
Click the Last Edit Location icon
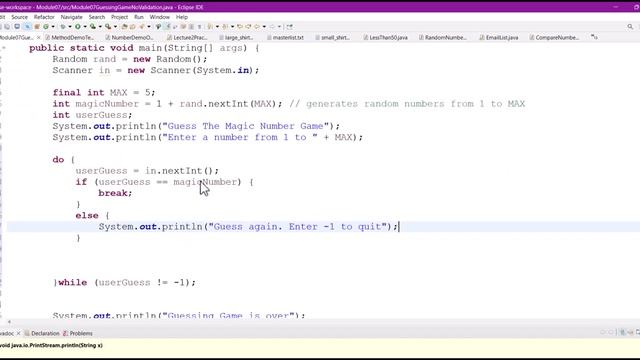pyautogui.click(x=240, y=27)
